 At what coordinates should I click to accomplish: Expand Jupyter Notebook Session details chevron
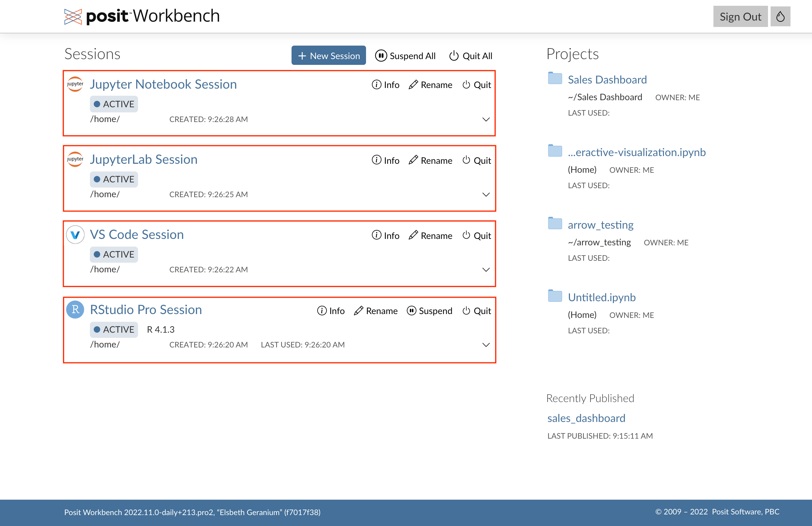pyautogui.click(x=486, y=119)
